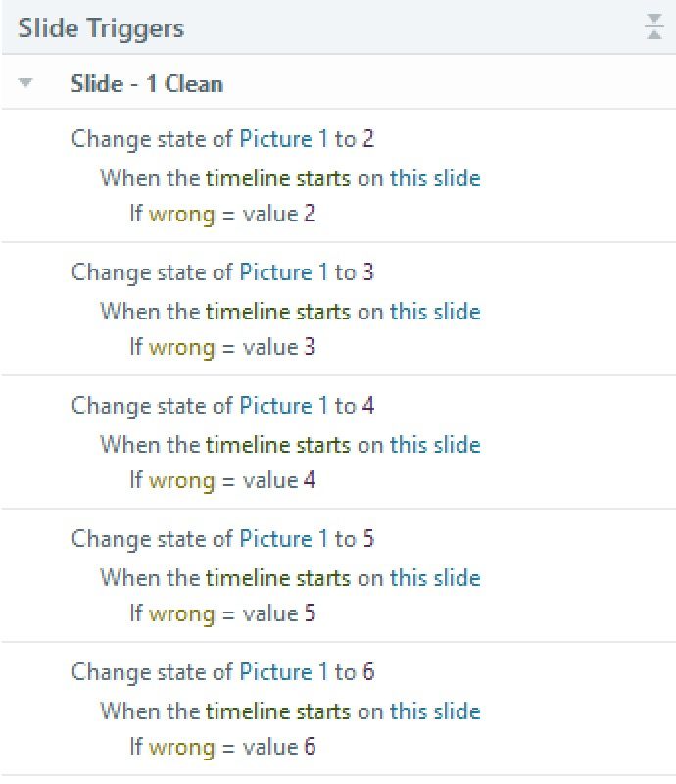The image size is (676, 784).
Task: Click 'this slide' link in state 4 trigger
Action: pyautogui.click(x=435, y=445)
